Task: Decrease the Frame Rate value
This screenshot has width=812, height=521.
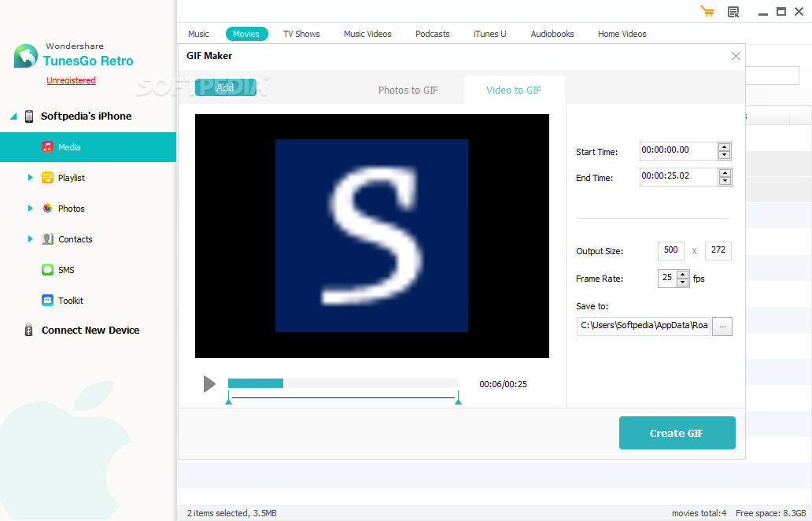Action: (x=683, y=283)
